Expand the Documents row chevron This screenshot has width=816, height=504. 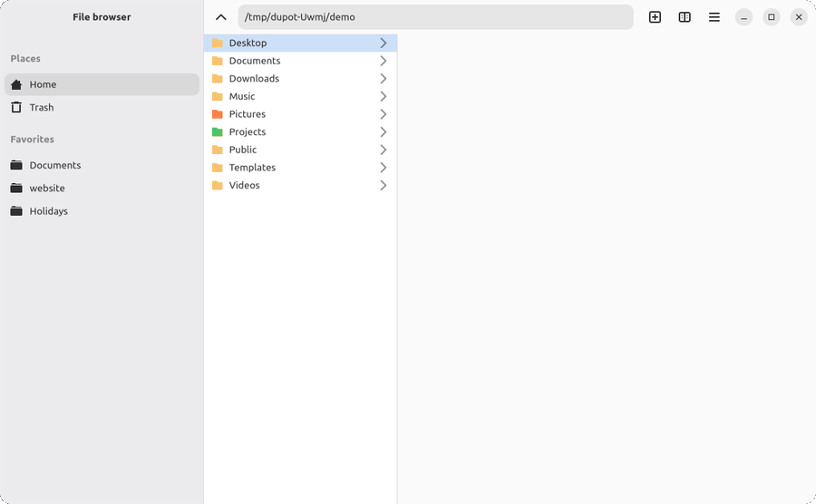[383, 61]
